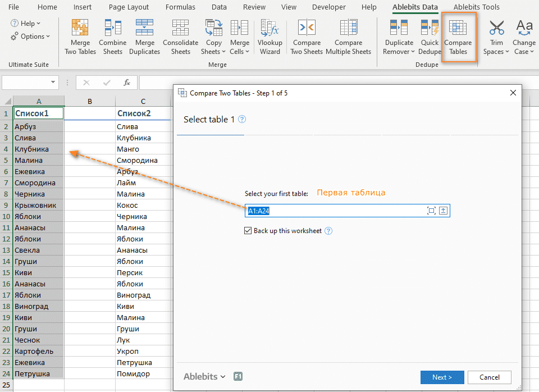Switch to the Ablebits Tools tab

click(476, 7)
